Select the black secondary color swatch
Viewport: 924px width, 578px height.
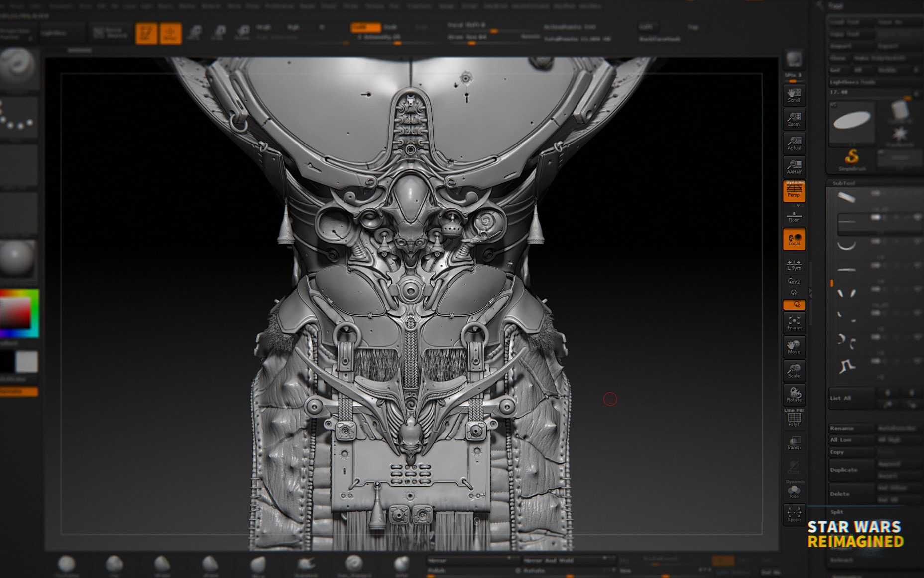click(x=6, y=362)
